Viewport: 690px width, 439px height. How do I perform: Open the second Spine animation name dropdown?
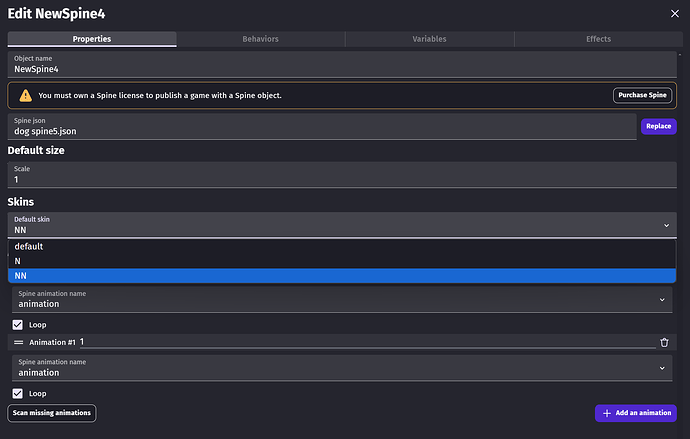pyautogui.click(x=342, y=368)
